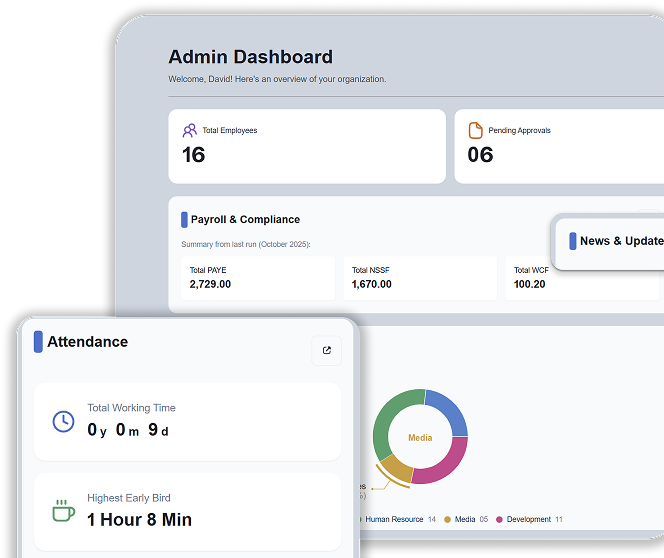Click the Total Employees count 16
Viewport: 664px width, 558px height.
click(193, 155)
